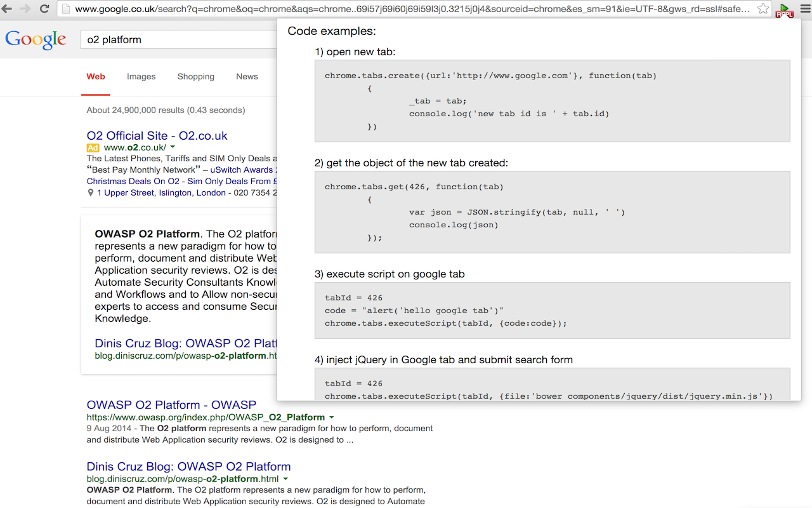Click the map pin icon next to 1 Upper Street
Screen dimensions: 812x508
tap(90, 192)
